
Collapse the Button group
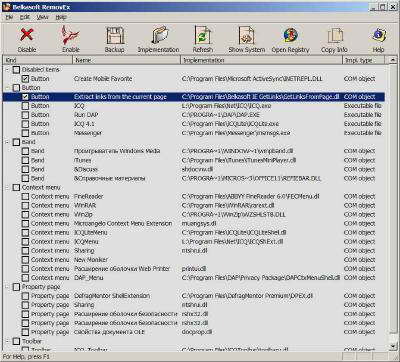click(7, 88)
